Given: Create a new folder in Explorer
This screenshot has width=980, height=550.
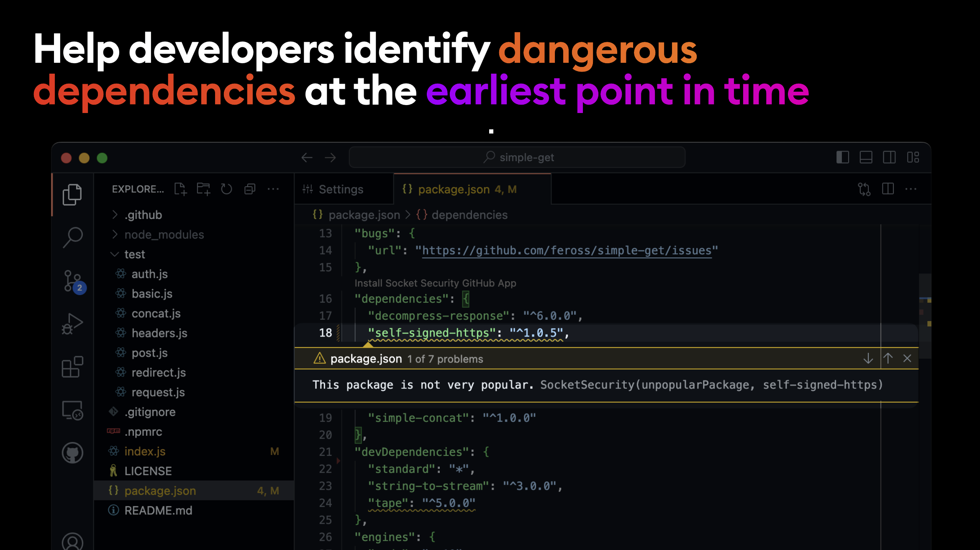Looking at the screenshot, I should click(204, 189).
